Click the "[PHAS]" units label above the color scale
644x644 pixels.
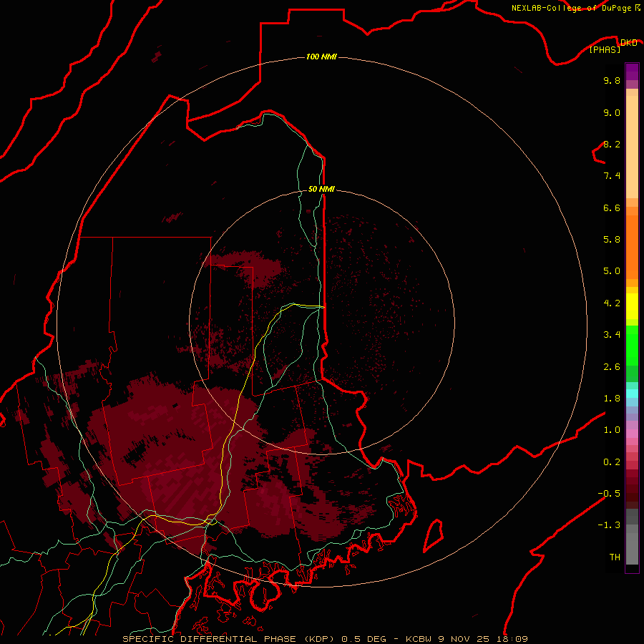pos(605,49)
